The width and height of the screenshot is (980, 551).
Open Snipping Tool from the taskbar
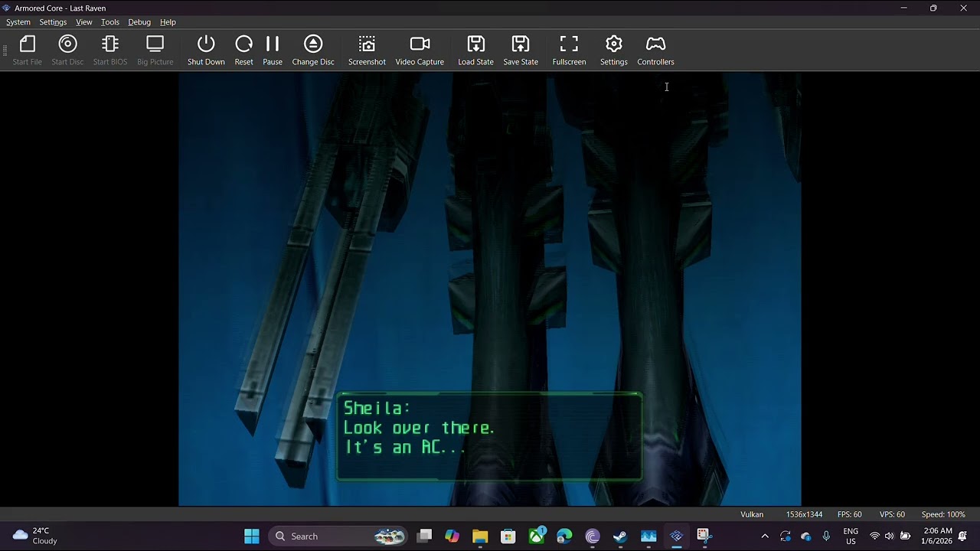click(x=704, y=536)
